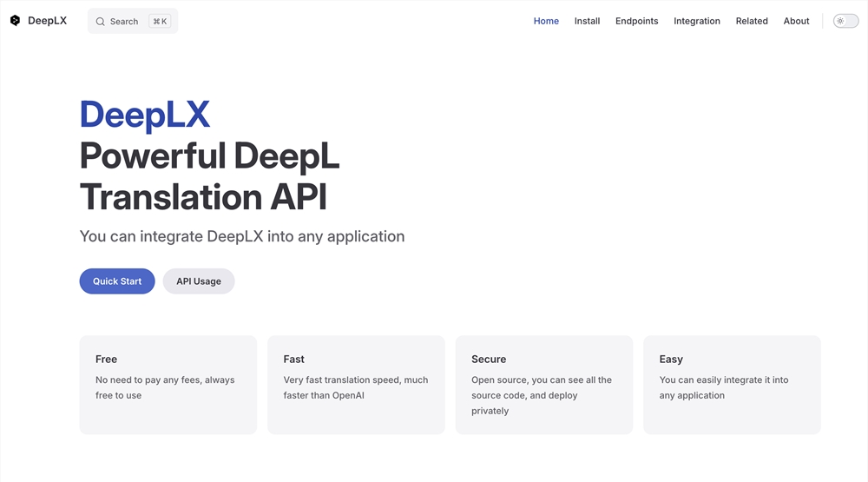Select the Easy feature card
This screenshot has height=482, width=868.
[x=732, y=385]
